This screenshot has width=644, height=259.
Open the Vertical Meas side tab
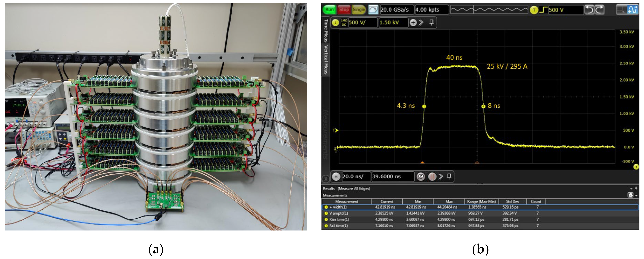point(326,60)
